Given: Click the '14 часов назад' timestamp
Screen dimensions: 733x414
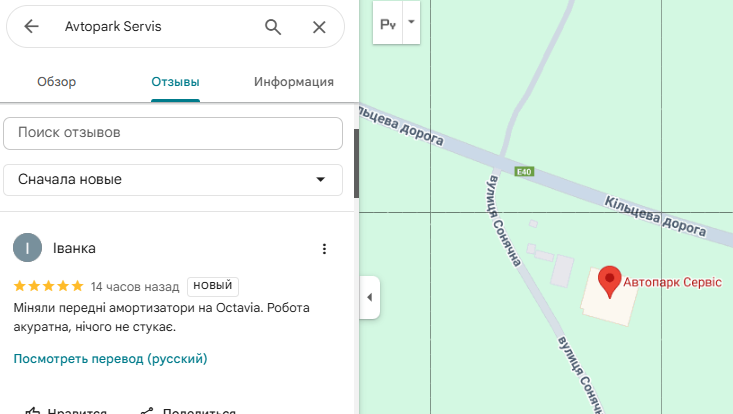Looking at the screenshot, I should pyautogui.click(x=135, y=286).
